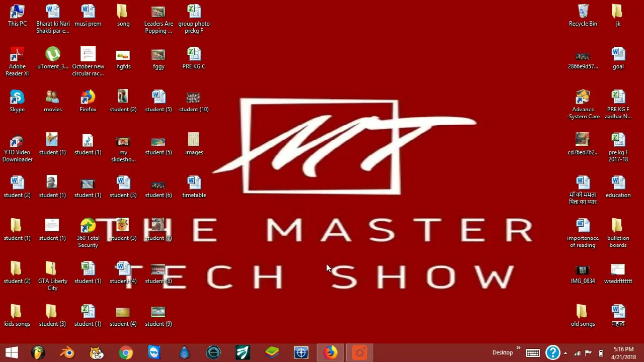Select the Skype desktop shortcut
This screenshot has width=644, height=362.
click(17, 101)
